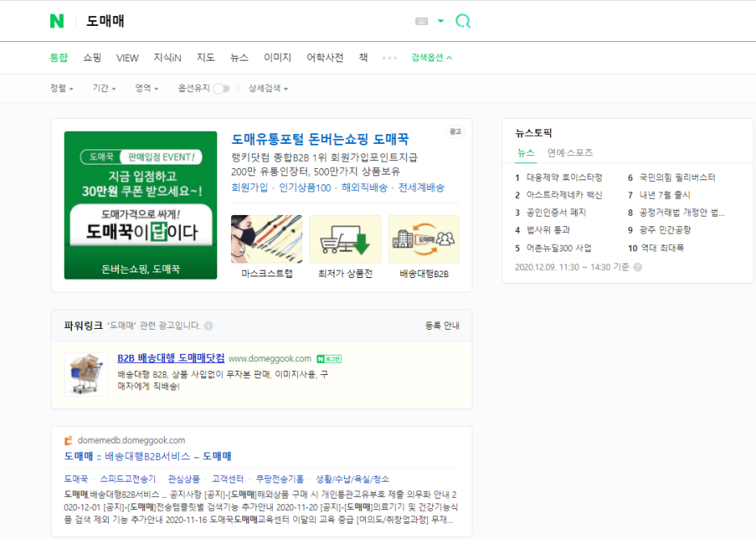Show more tabs via three dots

pos(389,58)
